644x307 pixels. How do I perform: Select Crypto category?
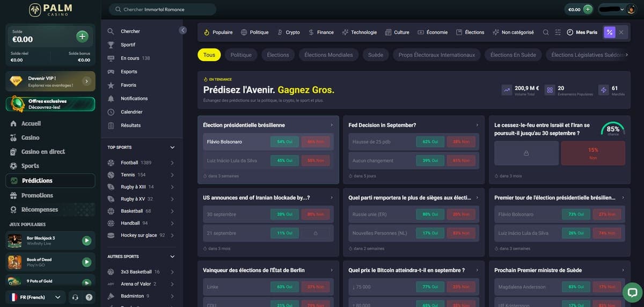click(289, 32)
